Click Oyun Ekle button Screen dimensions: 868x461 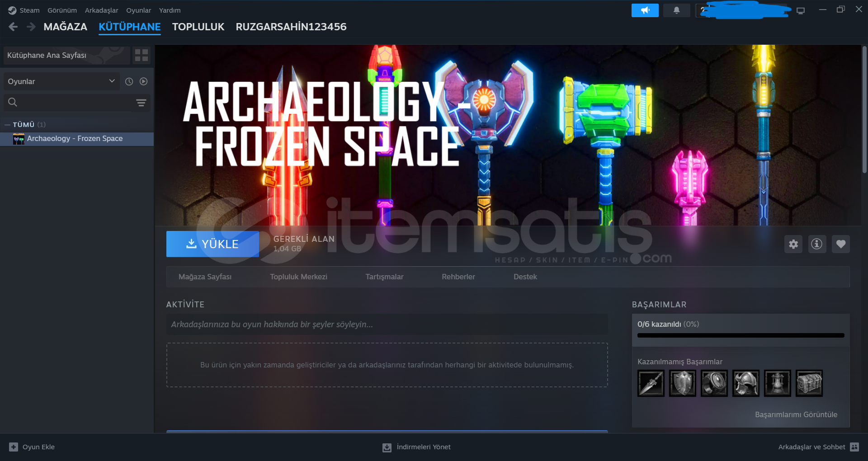pos(32,447)
